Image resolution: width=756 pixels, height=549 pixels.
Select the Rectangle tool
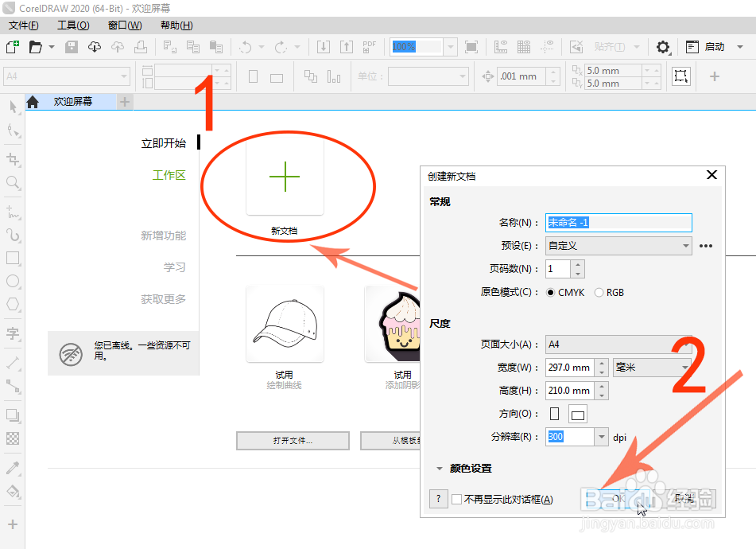pyautogui.click(x=13, y=258)
